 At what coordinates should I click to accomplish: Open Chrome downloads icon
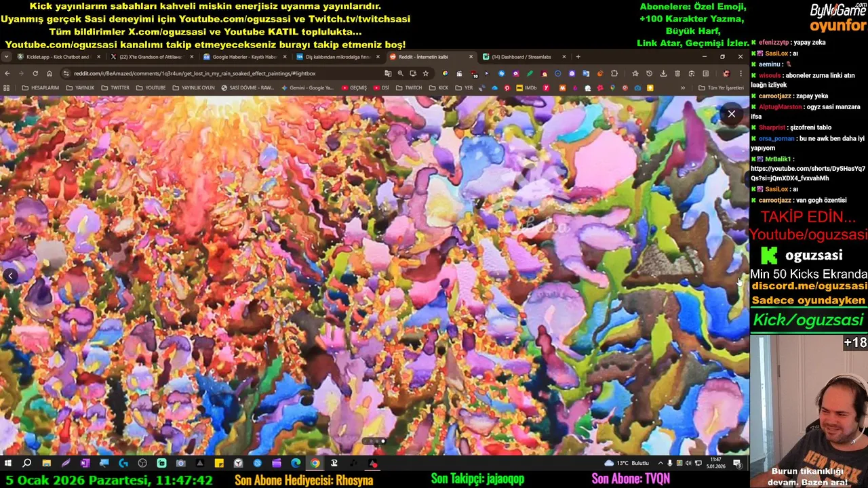point(663,73)
